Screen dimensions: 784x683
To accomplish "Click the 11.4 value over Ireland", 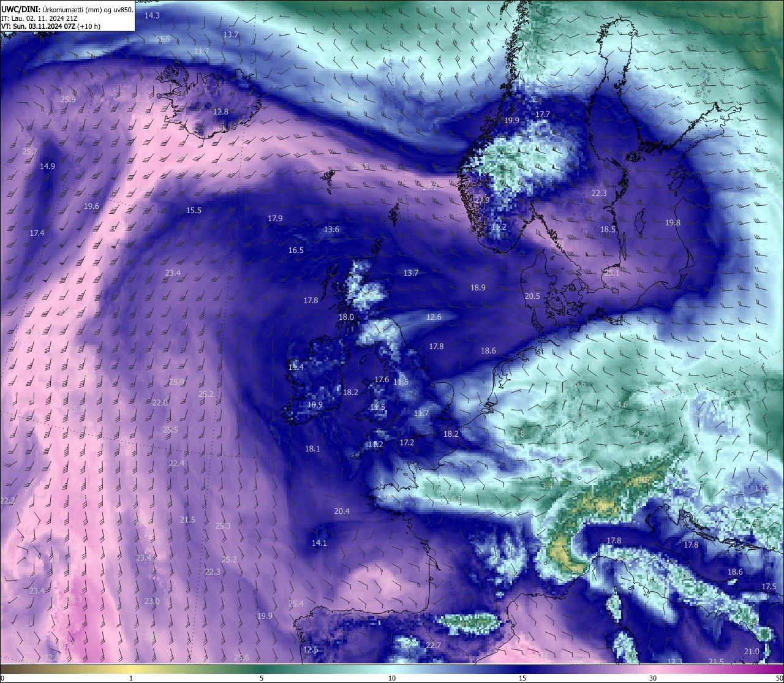I will (x=296, y=367).
